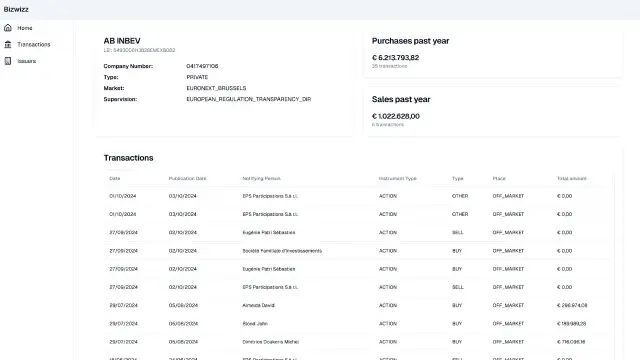This screenshot has height=360, width=640.
Task: Click the Almeida David notifying person cell
Action: 259,305
